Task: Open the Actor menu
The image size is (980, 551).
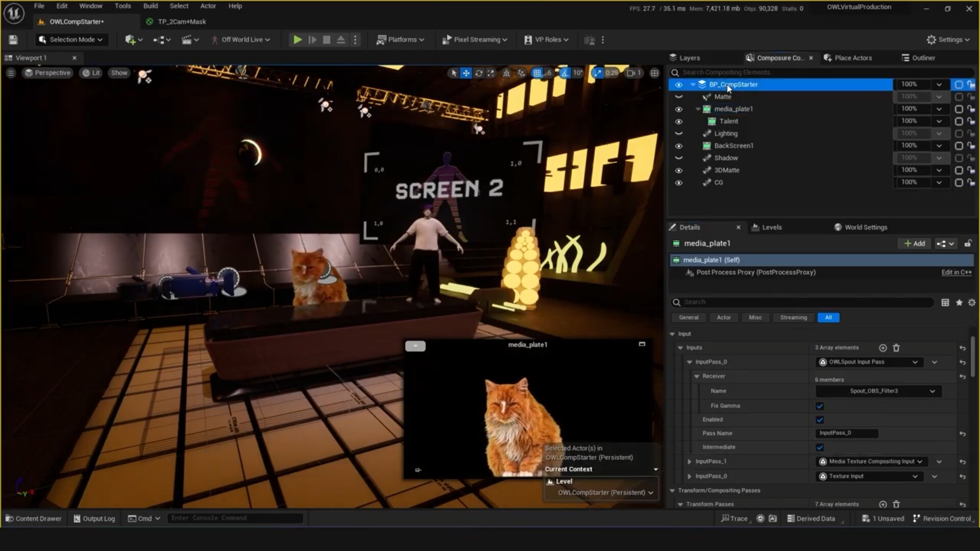Action: tap(208, 6)
